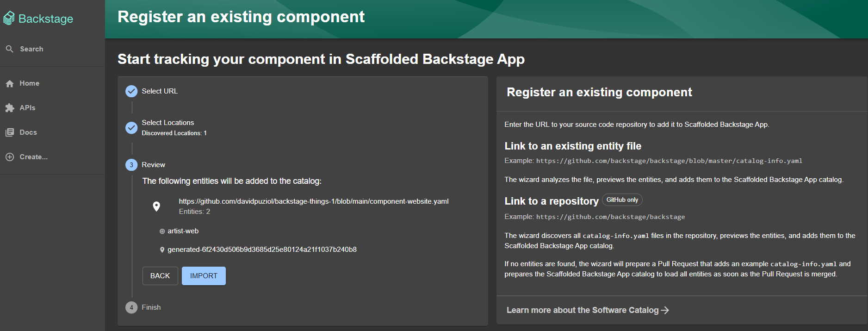Click the Select URL step checkmark

tap(131, 91)
